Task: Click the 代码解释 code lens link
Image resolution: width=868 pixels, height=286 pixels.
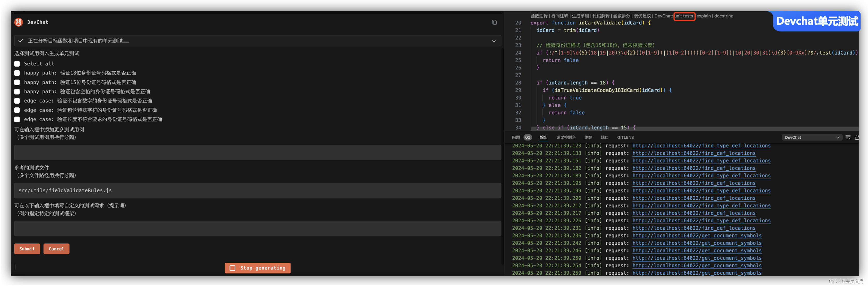Action: (x=601, y=16)
